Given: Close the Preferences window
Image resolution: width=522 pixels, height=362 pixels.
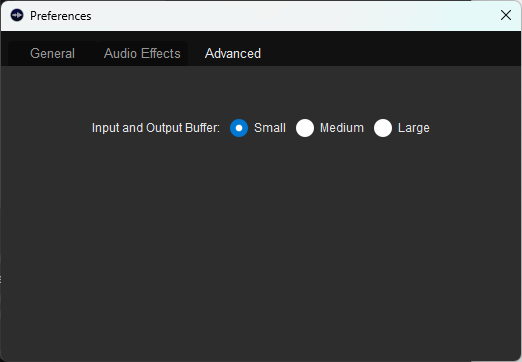Looking at the screenshot, I should point(506,15).
